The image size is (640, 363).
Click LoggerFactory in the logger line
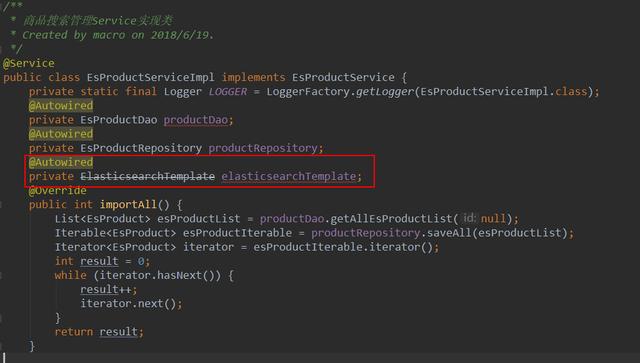click(308, 91)
